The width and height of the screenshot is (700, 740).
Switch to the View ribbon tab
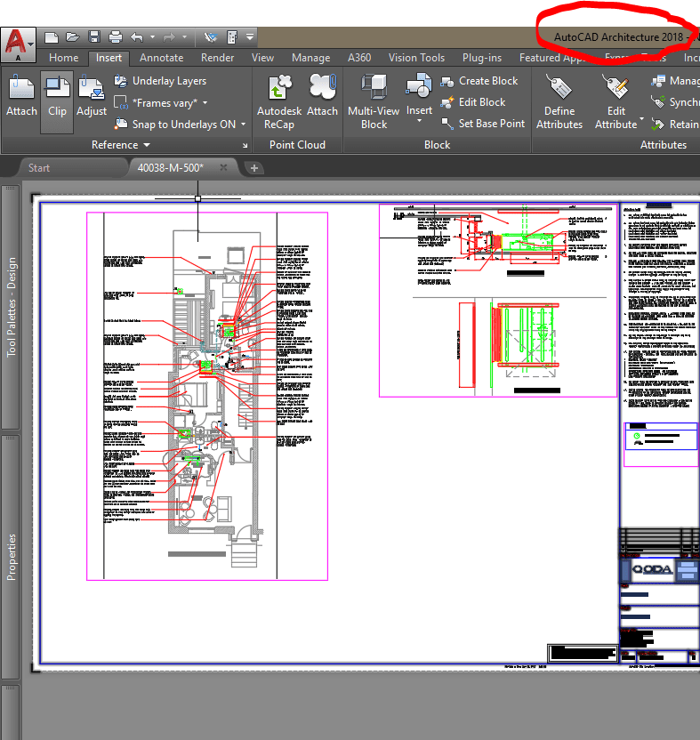coord(262,58)
